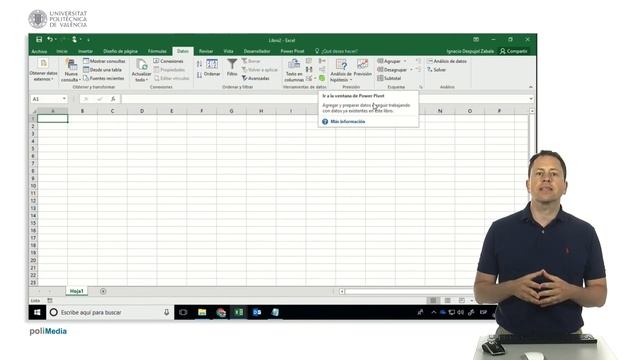Open Análisis de datos

coord(447,61)
